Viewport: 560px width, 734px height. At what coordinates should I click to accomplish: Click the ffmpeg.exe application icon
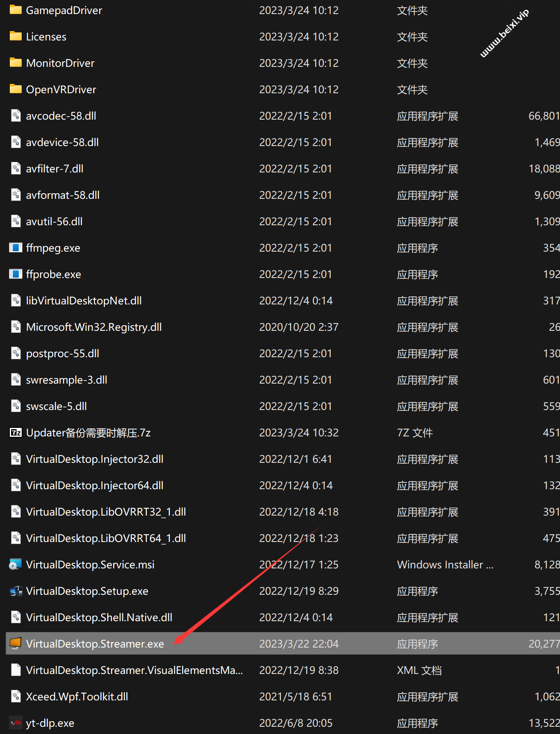[x=16, y=247]
